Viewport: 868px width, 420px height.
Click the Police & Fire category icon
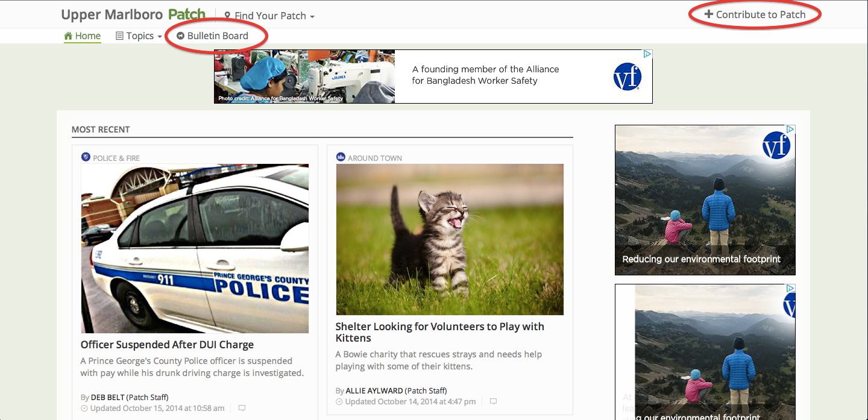86,157
